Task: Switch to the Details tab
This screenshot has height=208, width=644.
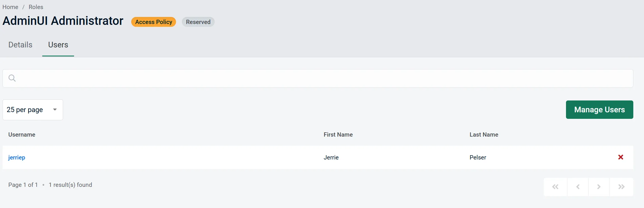Action: [x=20, y=45]
